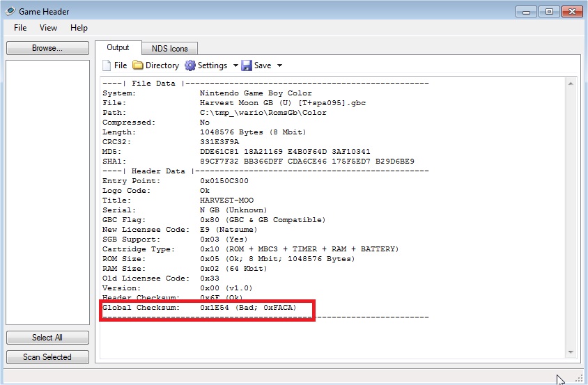Open the Help menu

(79, 28)
